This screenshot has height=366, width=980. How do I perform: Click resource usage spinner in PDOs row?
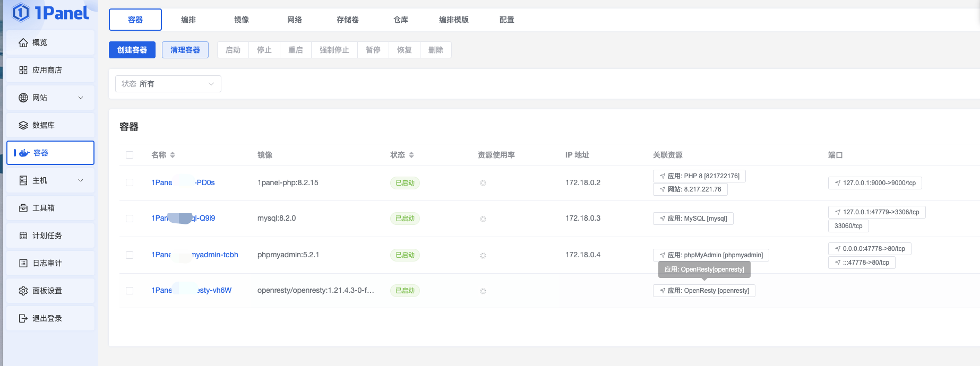(x=483, y=183)
